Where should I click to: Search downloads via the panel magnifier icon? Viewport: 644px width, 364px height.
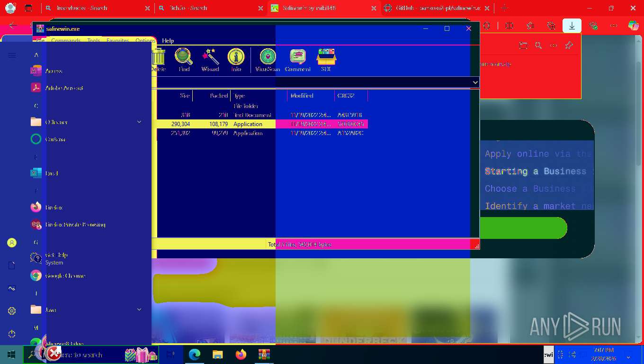(538, 45)
